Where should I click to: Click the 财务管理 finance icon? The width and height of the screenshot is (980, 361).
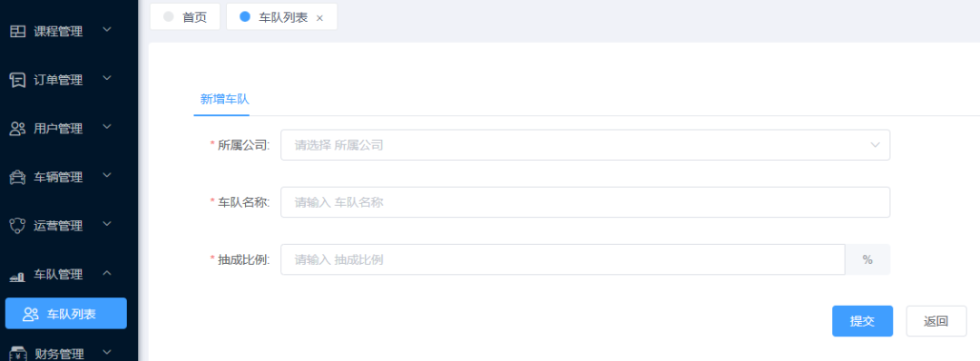(x=17, y=354)
